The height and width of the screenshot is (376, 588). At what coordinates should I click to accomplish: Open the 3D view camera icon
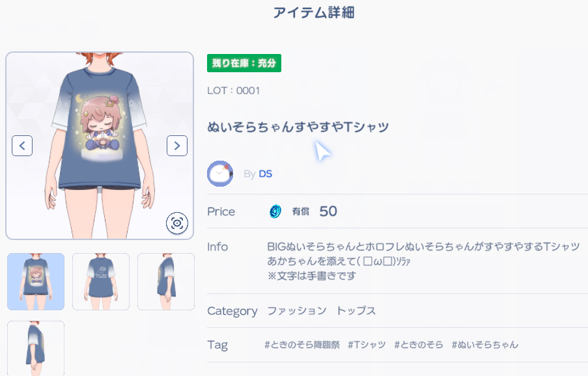tap(177, 224)
